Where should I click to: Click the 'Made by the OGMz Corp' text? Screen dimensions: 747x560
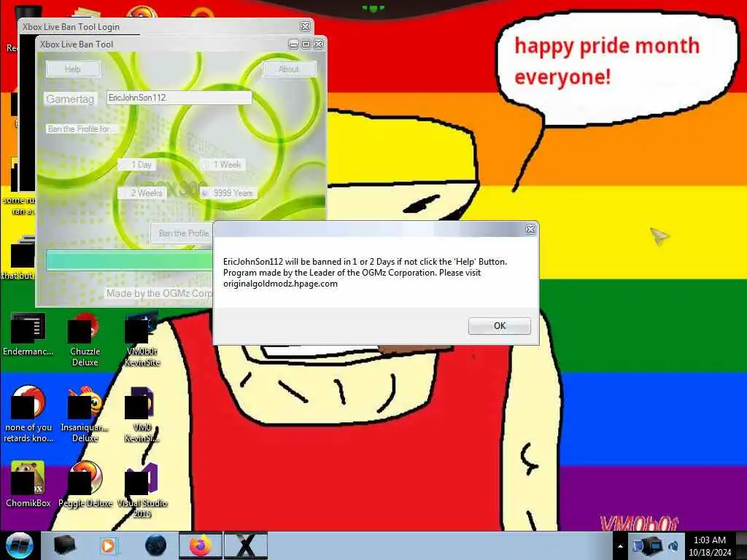158,293
